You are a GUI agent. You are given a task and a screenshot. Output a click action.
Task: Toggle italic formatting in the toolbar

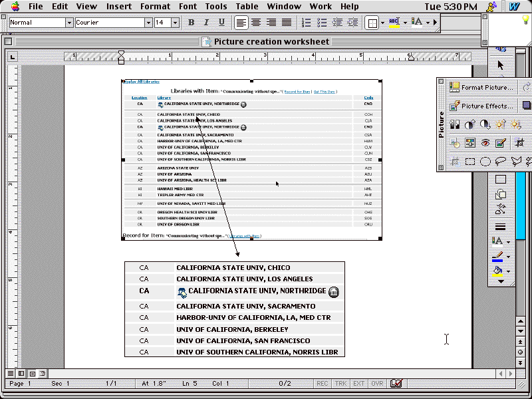pyautogui.click(x=206, y=23)
